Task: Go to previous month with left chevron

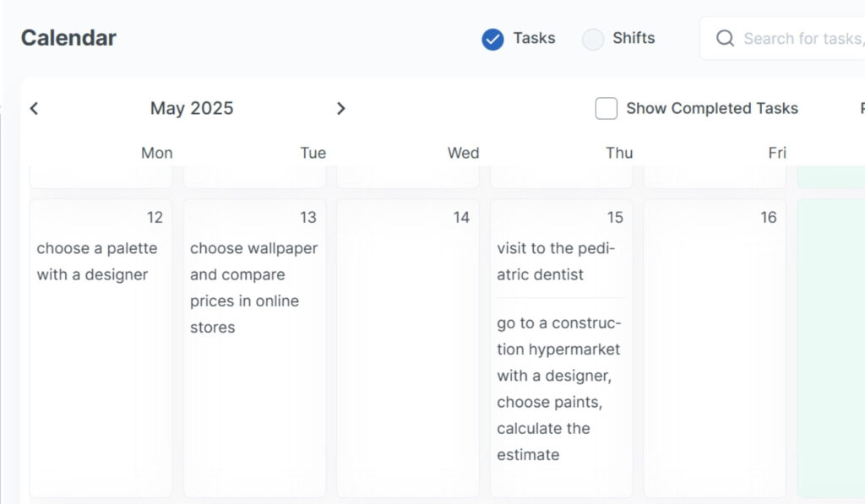Action: pyautogui.click(x=34, y=108)
